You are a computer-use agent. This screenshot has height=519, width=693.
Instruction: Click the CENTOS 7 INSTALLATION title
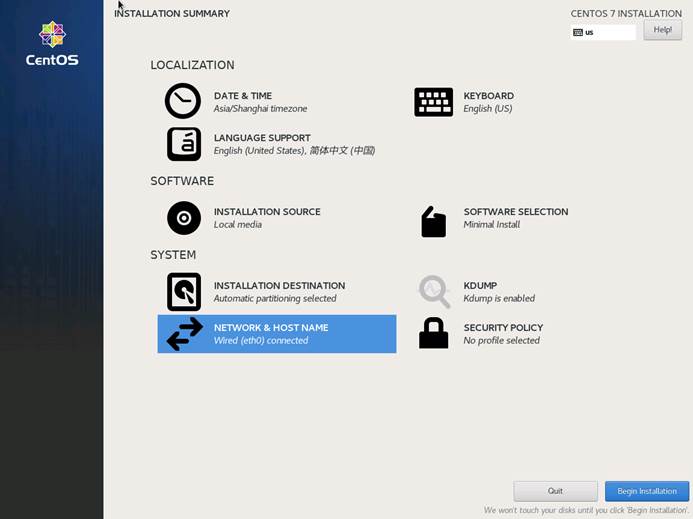click(626, 14)
